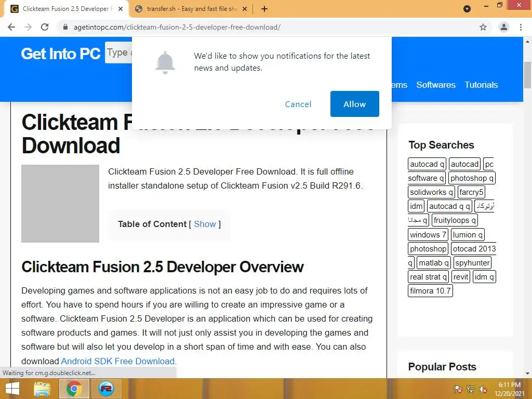This screenshot has width=532, height=399.
Task: Open a new browser tab
Action: tap(264, 9)
